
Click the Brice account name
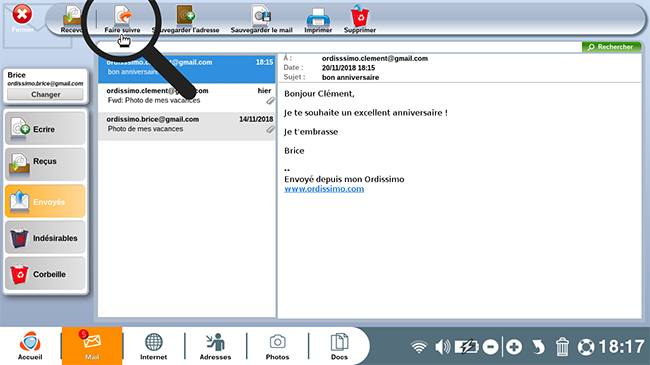coord(17,75)
